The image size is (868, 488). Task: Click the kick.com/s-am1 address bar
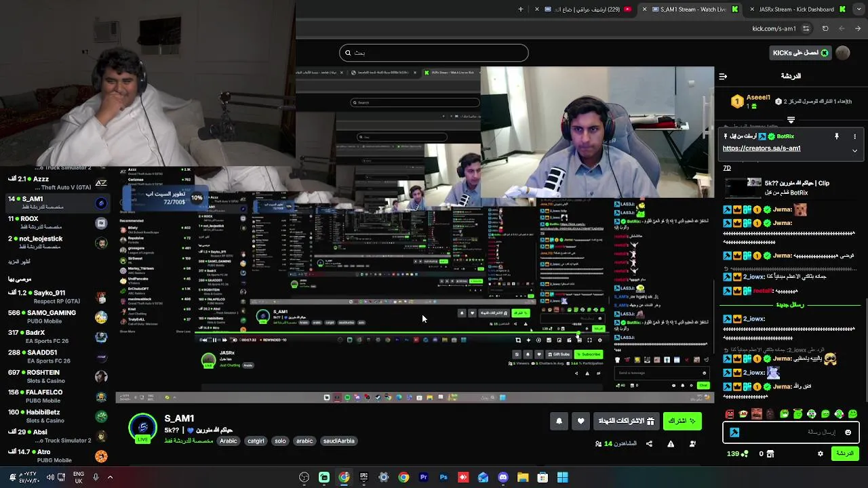(x=774, y=28)
